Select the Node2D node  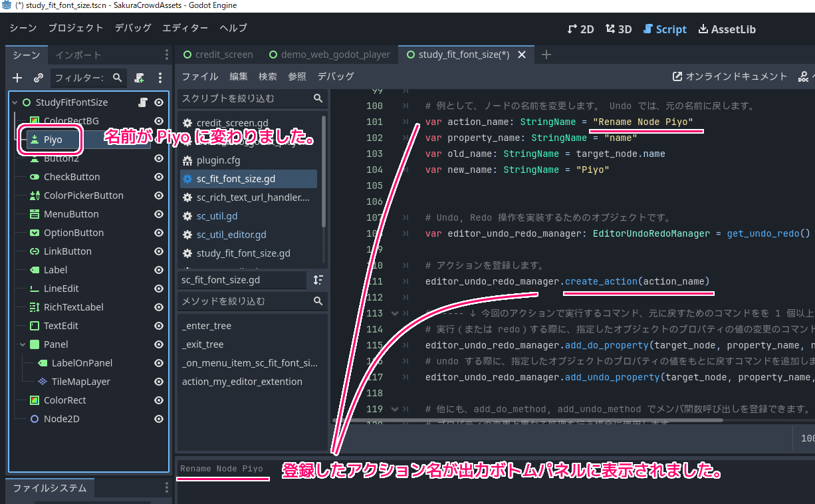click(62, 419)
